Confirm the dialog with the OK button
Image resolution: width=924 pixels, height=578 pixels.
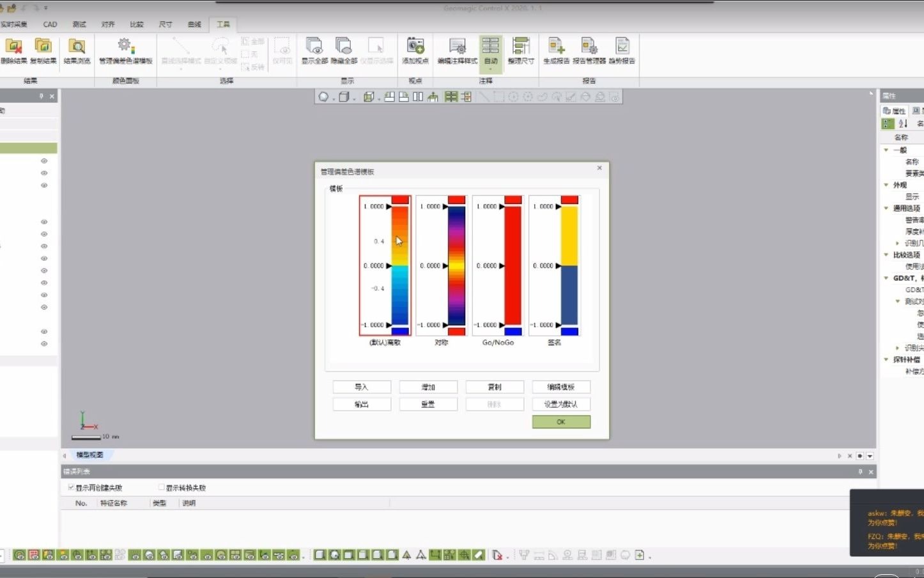point(561,422)
